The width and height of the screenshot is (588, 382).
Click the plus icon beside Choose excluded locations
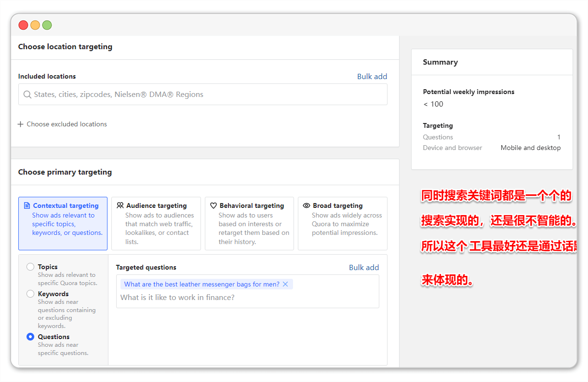point(20,124)
